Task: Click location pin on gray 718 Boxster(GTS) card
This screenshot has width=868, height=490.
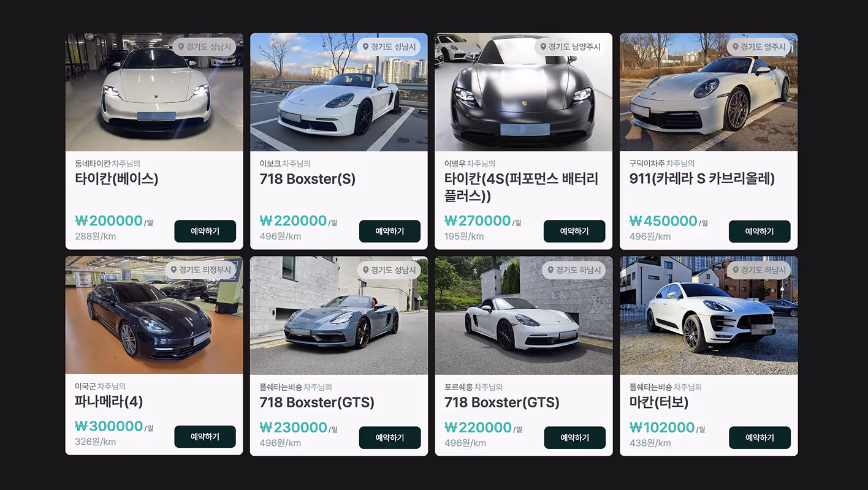Action: [365, 269]
